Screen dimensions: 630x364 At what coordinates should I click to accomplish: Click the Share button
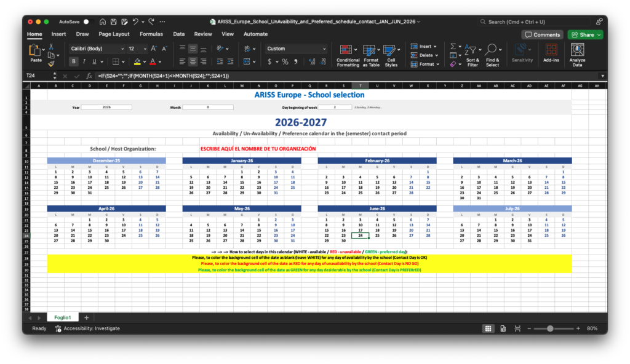click(x=585, y=35)
